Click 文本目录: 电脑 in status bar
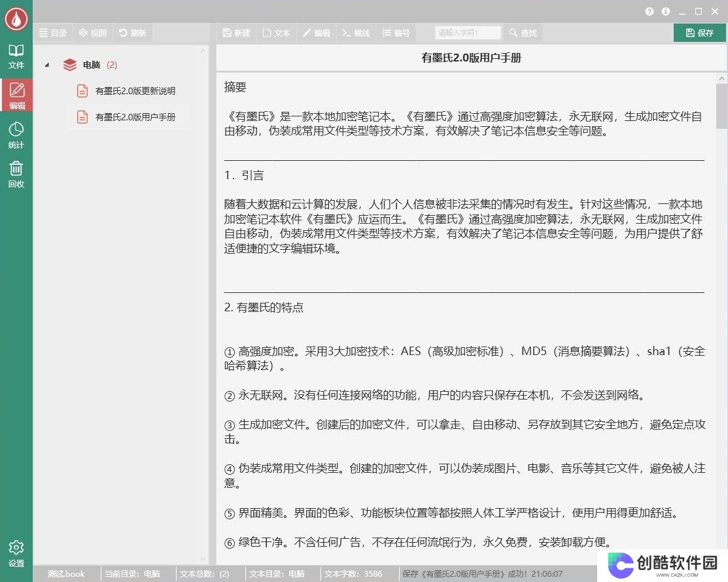This screenshot has height=582, width=728. pos(277,574)
